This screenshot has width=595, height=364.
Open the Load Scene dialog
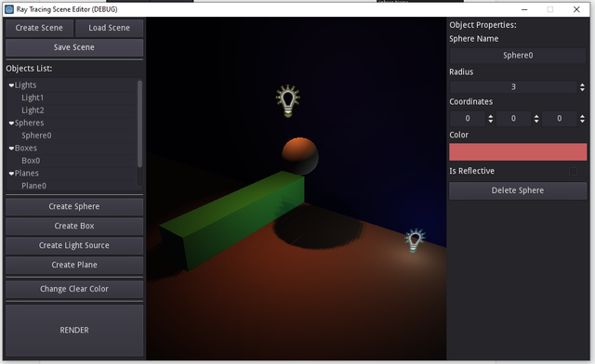click(110, 28)
